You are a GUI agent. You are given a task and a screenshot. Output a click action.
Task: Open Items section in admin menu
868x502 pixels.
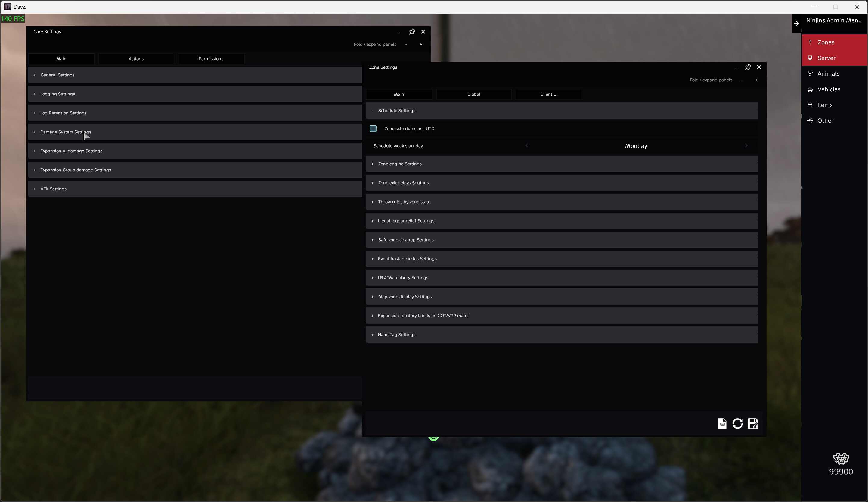pyautogui.click(x=834, y=105)
